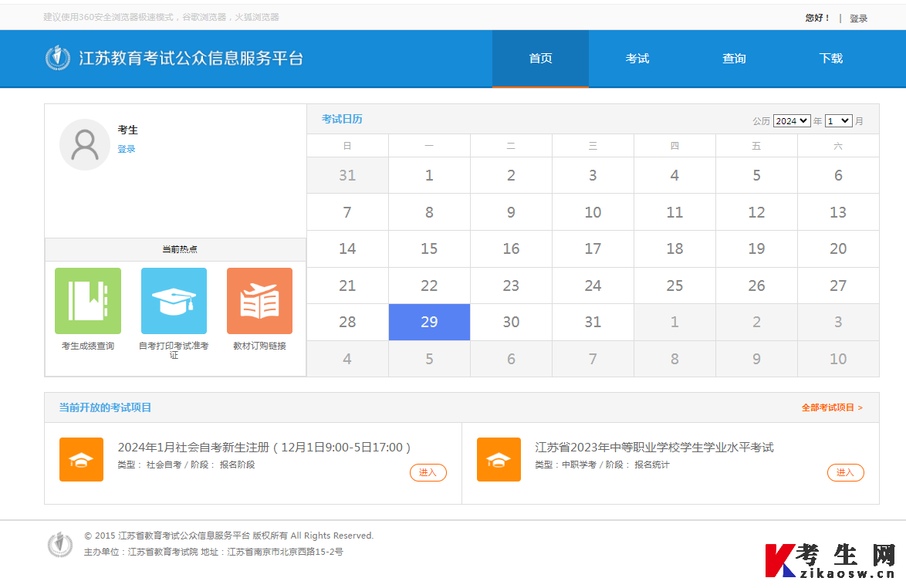Open the 考试 navigation tab
Image resolution: width=906 pixels, height=588 pixels.
[637, 59]
